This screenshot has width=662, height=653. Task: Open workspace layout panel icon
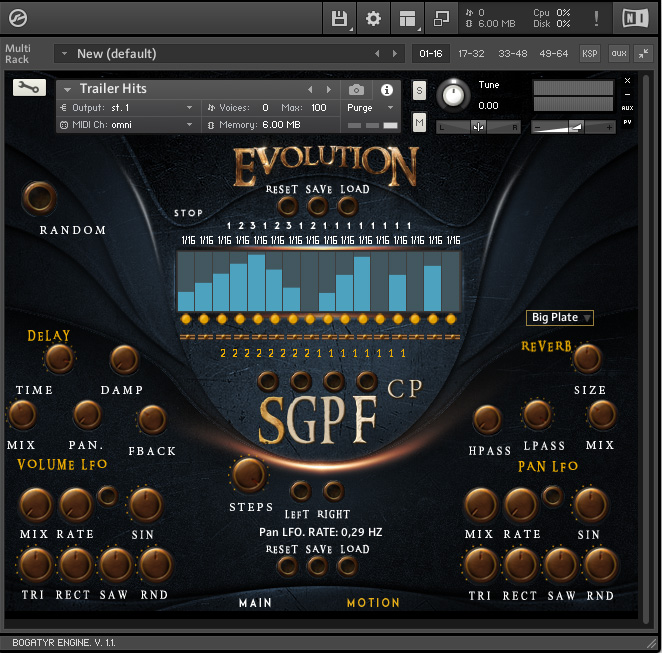(x=407, y=18)
